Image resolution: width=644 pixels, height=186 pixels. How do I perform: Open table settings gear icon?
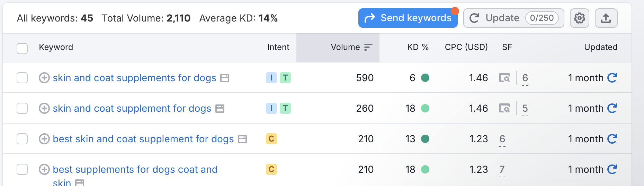tap(579, 18)
